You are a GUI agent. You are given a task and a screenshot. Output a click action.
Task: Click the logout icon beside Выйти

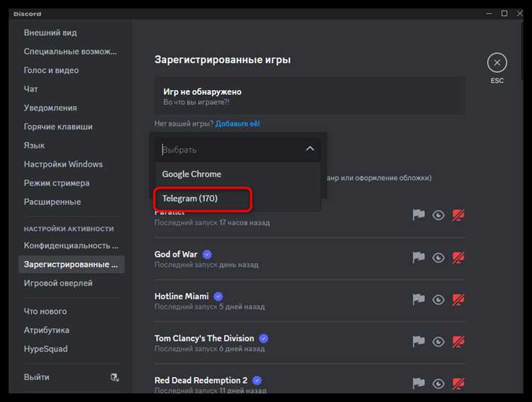pyautogui.click(x=115, y=377)
